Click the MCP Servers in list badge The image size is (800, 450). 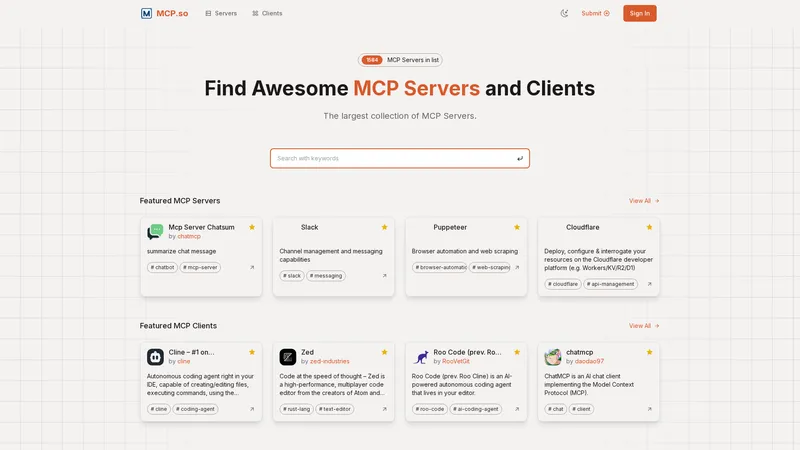[x=400, y=60]
